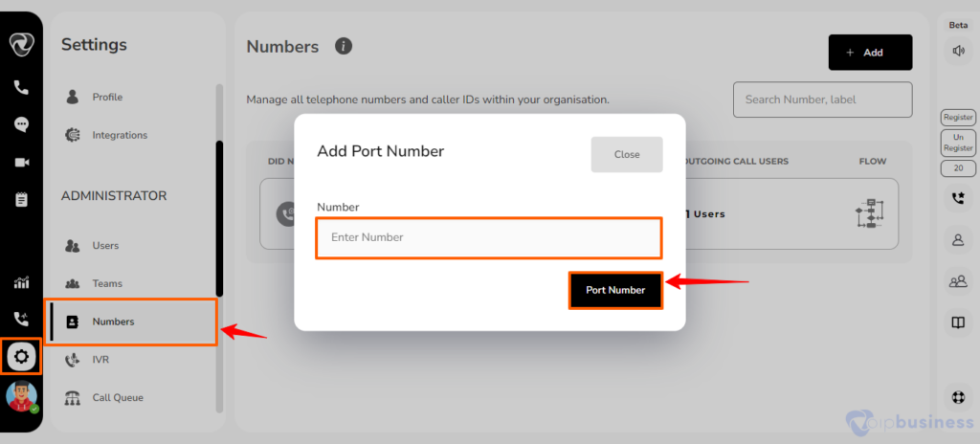
Task: Focus the Enter Number input field
Action: pos(489,237)
